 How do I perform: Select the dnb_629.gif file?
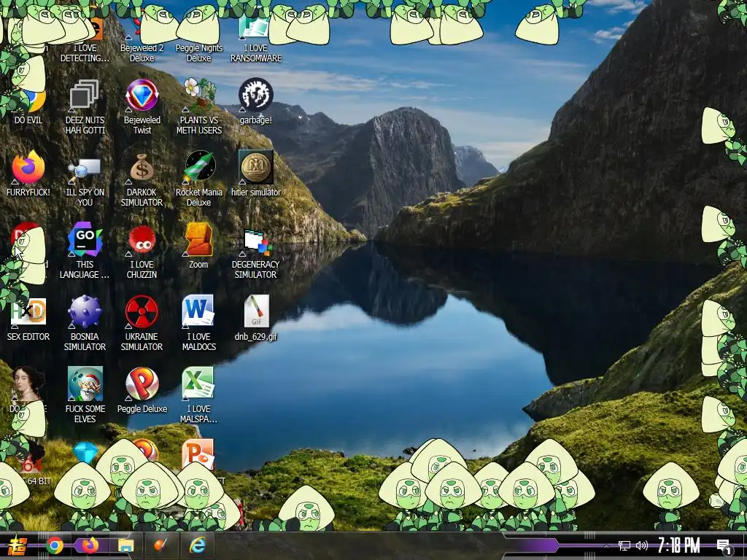click(256, 312)
